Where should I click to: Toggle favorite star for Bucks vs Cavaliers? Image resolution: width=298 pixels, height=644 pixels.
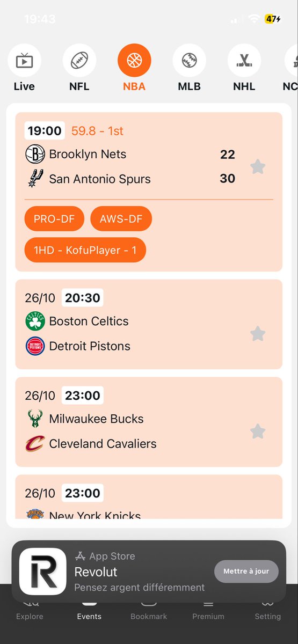[258, 431]
